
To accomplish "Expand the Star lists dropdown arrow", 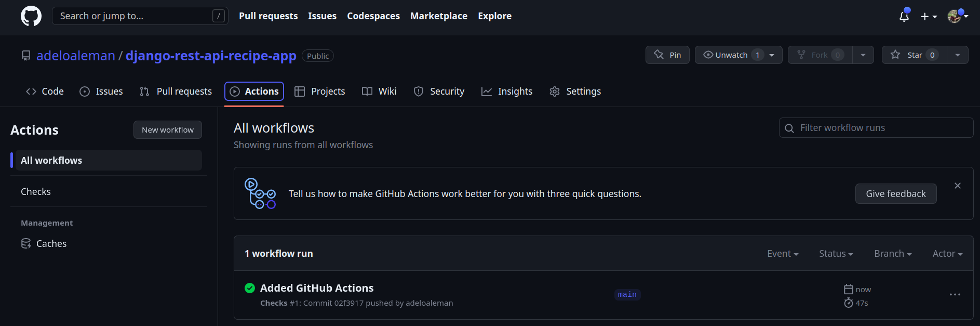I will coord(957,55).
